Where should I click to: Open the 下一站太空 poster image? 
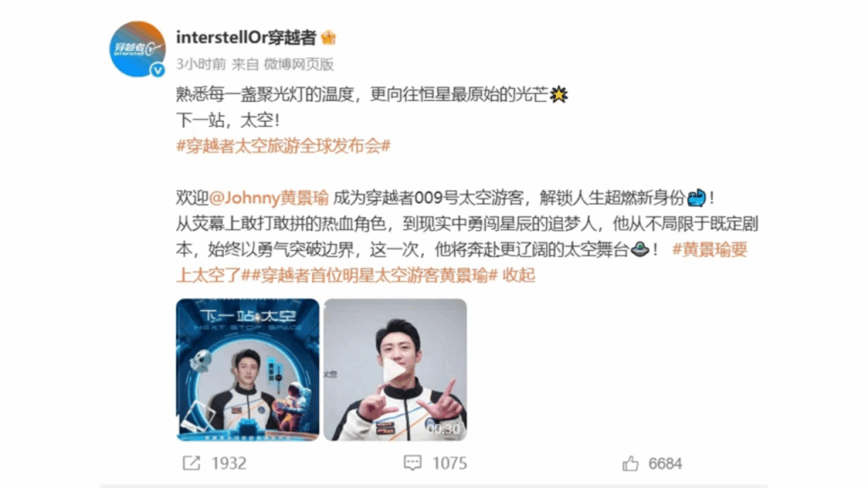click(248, 369)
